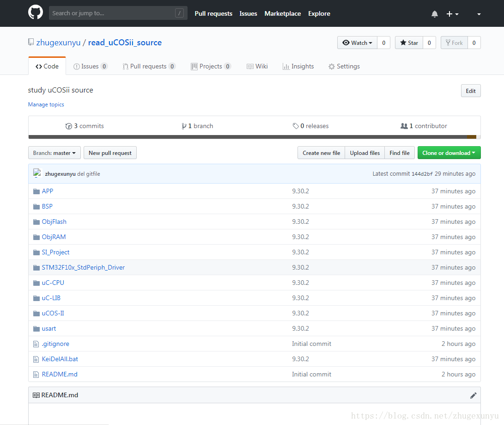The width and height of the screenshot is (504, 425).
Task: Edit README with the pencil icon
Action: pos(473,395)
